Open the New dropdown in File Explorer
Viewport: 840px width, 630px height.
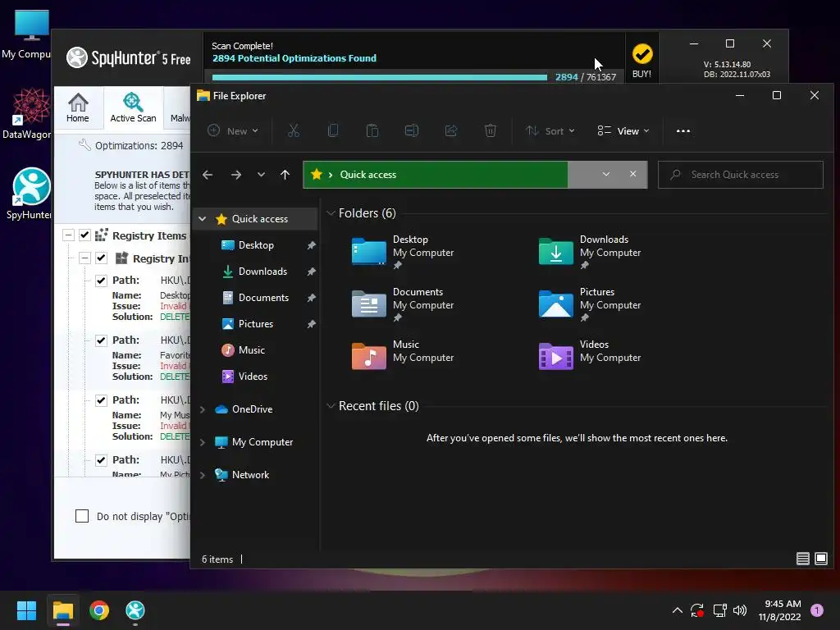coord(233,130)
